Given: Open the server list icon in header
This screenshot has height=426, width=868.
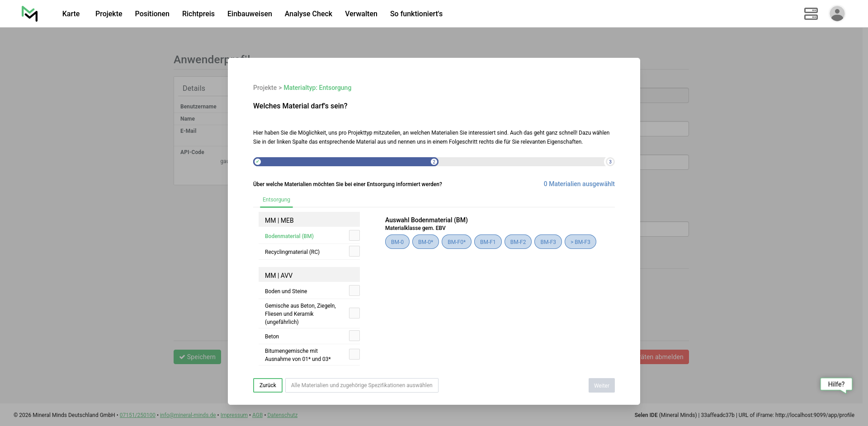Looking at the screenshot, I should click(x=811, y=14).
